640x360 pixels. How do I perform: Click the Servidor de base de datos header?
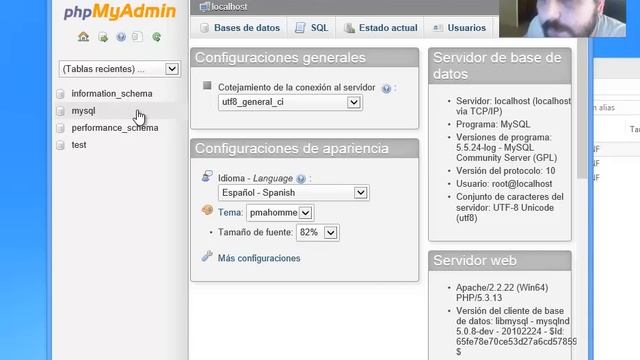tap(500, 66)
